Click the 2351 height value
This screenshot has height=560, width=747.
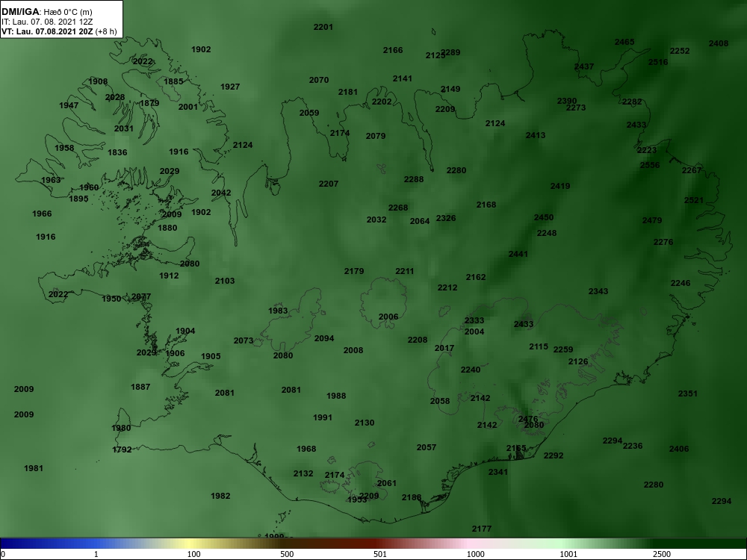(x=687, y=393)
